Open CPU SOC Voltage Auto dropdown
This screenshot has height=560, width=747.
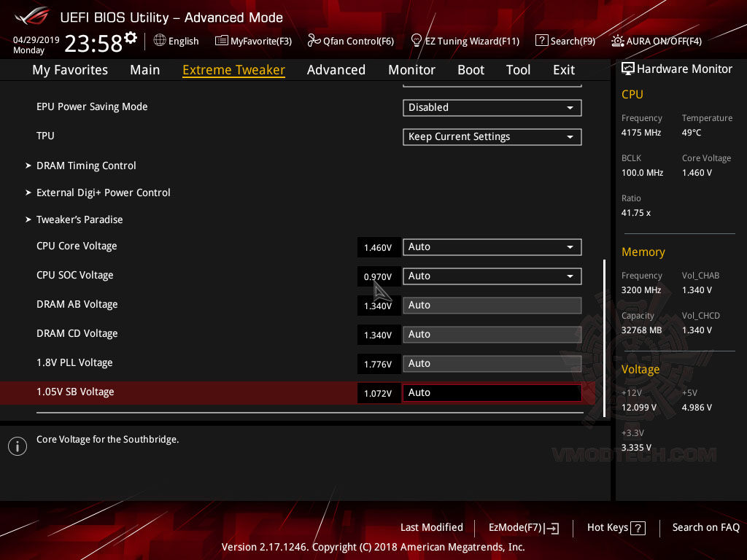pos(492,276)
